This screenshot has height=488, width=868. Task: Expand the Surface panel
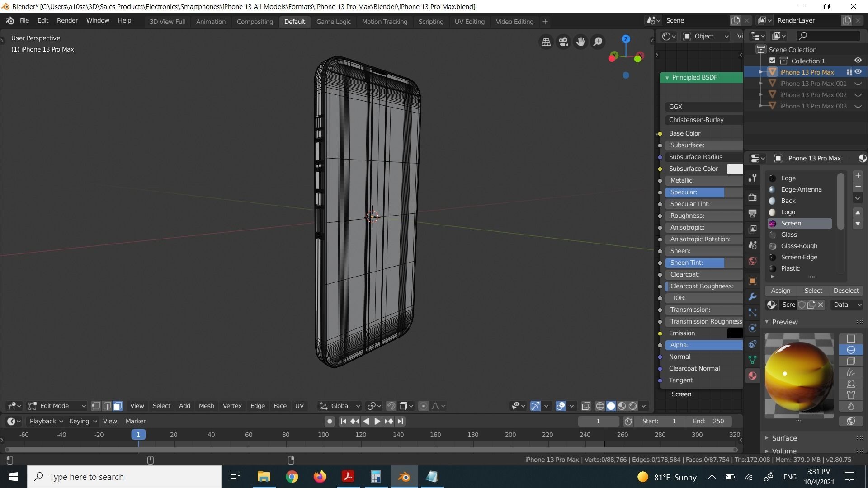(784, 438)
